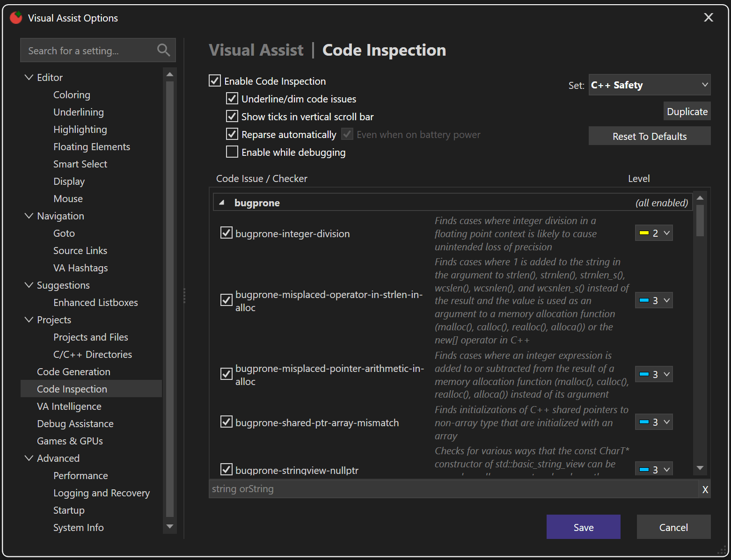Viewport: 731px width, 560px height.
Task: Go to Highlighting settings
Action: (x=80, y=129)
